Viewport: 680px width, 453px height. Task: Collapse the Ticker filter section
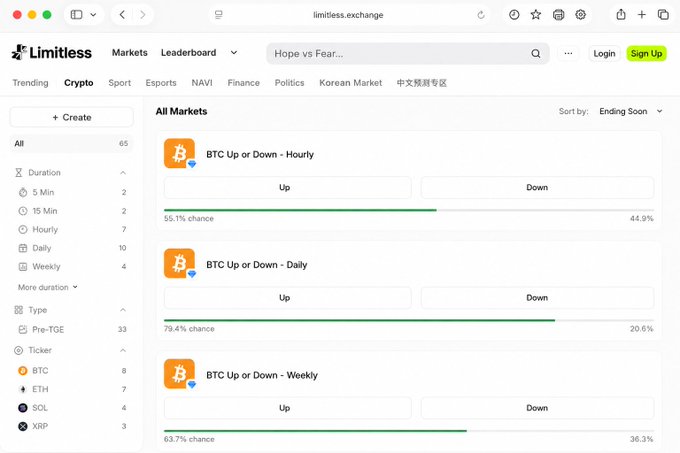click(x=123, y=350)
